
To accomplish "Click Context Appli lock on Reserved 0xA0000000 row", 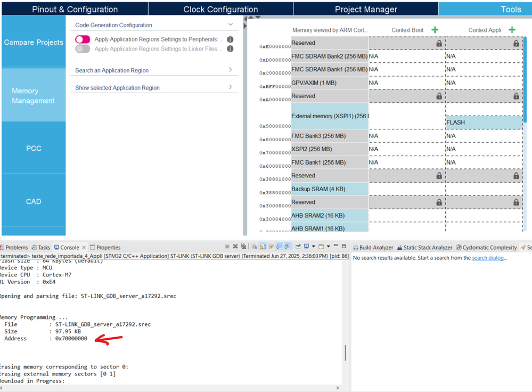I will point(516,96).
